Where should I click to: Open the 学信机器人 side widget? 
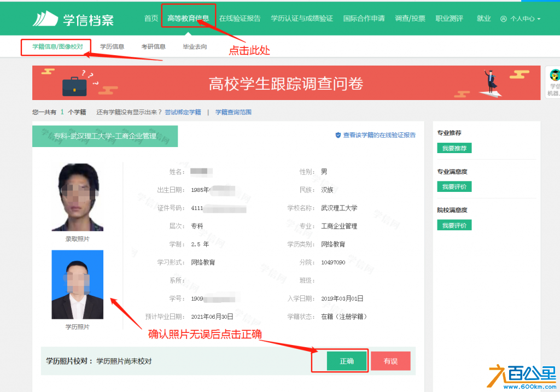point(553,83)
